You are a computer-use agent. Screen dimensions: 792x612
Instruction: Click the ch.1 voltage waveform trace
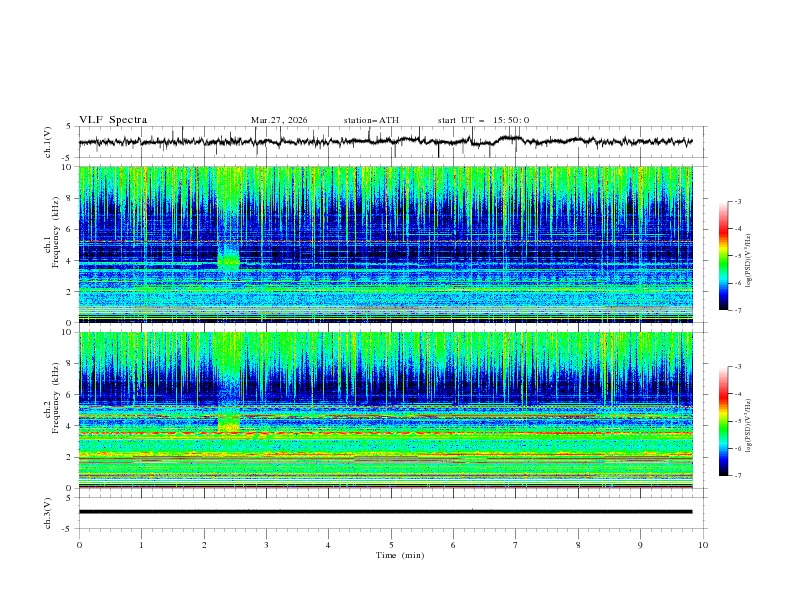(x=385, y=141)
